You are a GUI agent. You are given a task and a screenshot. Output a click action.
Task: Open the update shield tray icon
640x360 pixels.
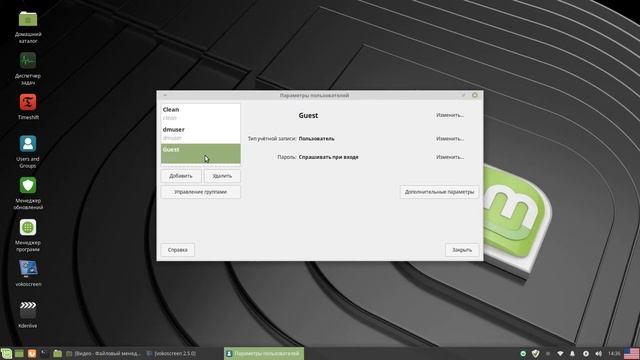click(535, 353)
